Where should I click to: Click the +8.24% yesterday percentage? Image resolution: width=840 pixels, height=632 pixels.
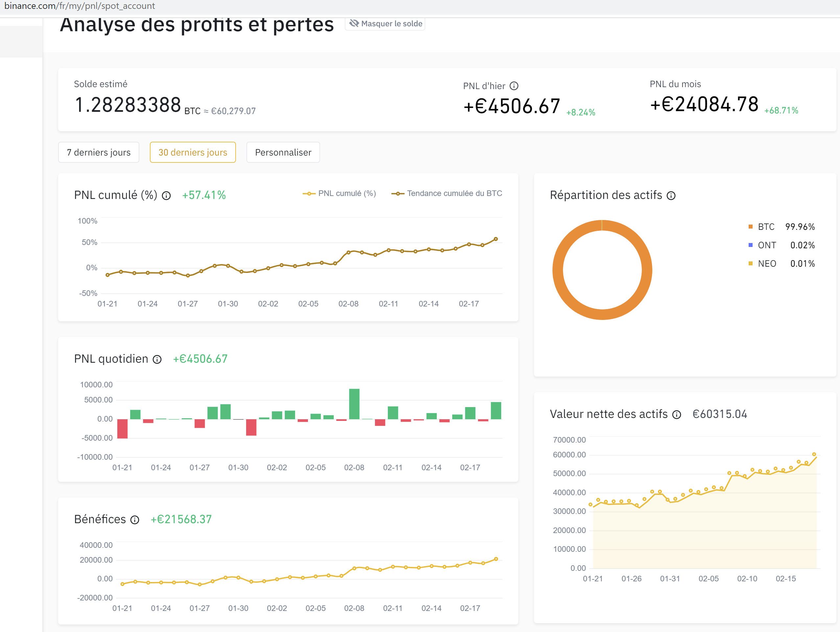click(x=581, y=112)
